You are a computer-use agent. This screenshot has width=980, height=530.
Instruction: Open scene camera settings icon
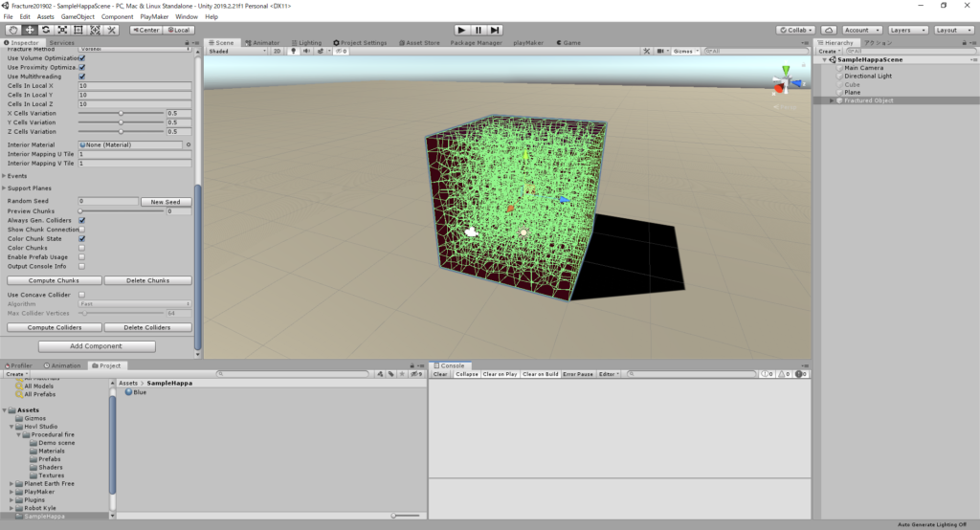tap(661, 52)
